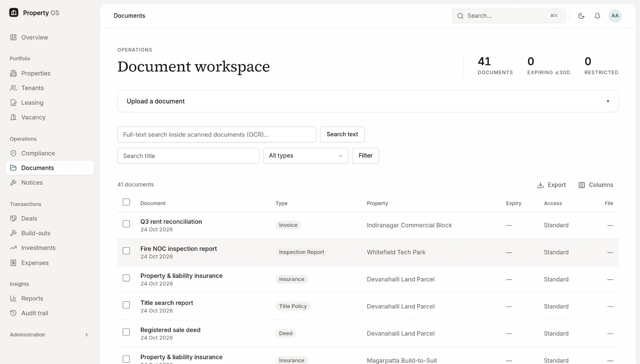Select the Title search report checkbox
The image size is (640, 364).
pyautogui.click(x=126, y=305)
